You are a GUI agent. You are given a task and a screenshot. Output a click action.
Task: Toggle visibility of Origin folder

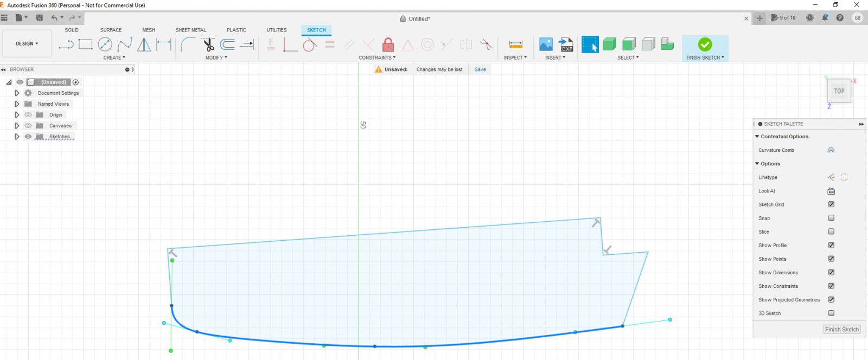[x=28, y=115]
